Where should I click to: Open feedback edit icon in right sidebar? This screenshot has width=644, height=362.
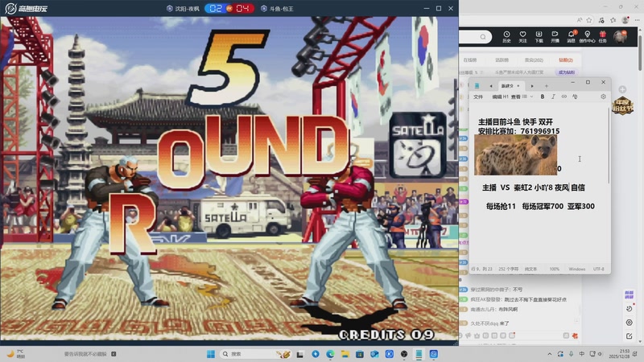(630, 336)
